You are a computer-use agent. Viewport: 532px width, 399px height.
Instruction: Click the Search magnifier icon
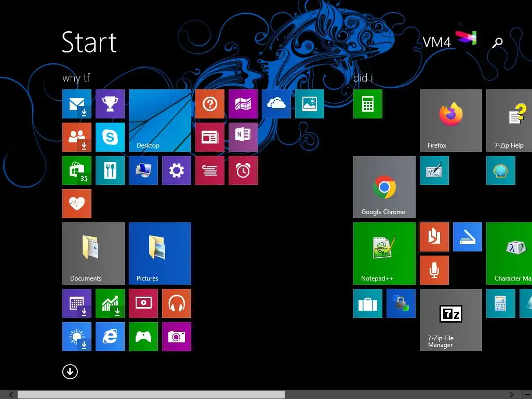tap(497, 43)
